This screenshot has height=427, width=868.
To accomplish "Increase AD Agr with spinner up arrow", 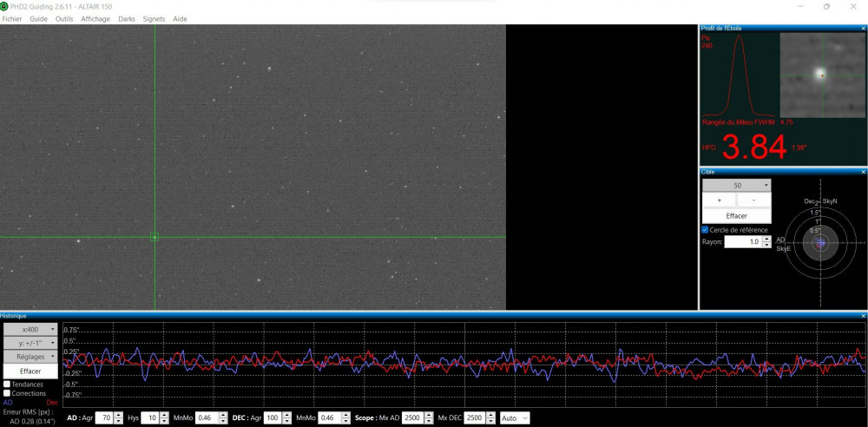I will 118,416.
